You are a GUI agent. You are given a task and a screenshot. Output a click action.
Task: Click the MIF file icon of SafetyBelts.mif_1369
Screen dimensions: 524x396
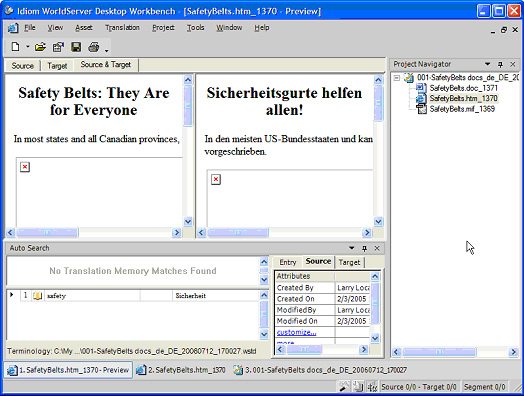point(422,109)
